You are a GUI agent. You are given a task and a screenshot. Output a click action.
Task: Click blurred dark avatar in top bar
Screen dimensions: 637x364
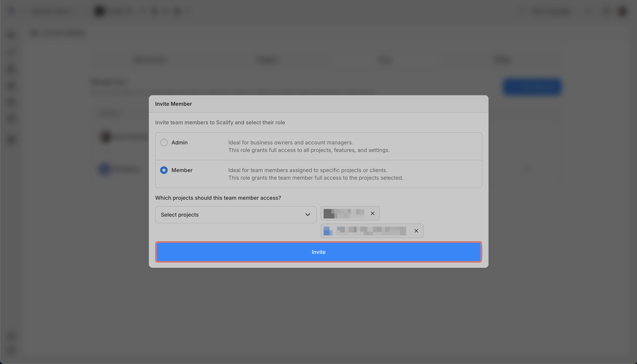coord(99,12)
